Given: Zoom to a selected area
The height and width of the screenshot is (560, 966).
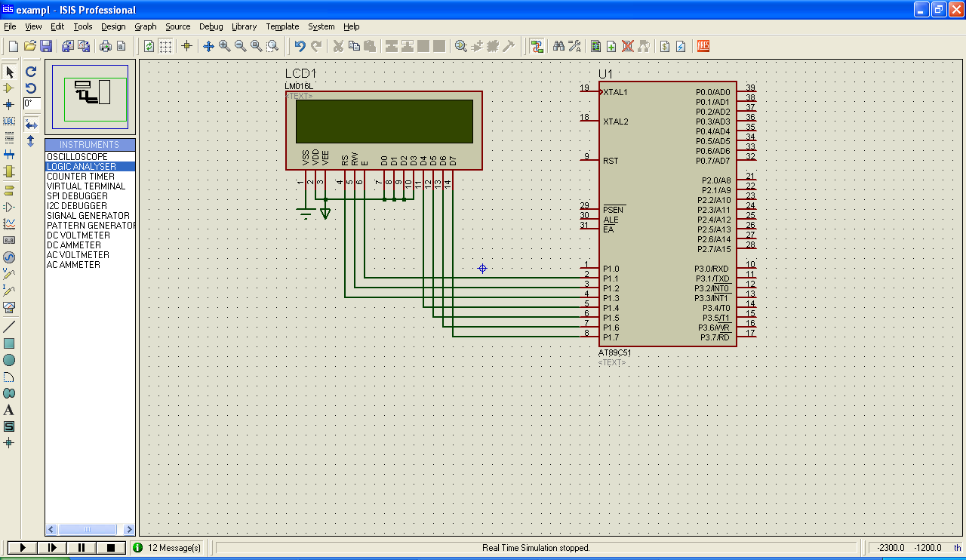Looking at the screenshot, I should pos(272,46).
